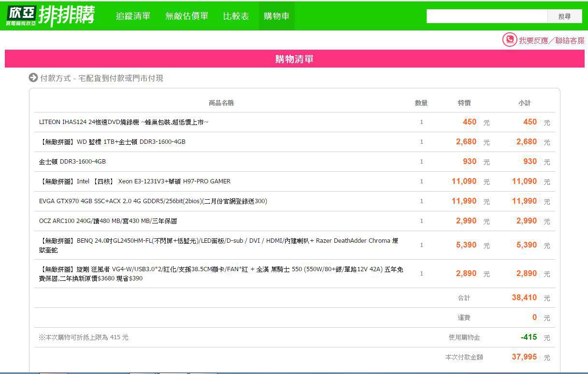Open the 比較表 menu item
The height and width of the screenshot is (374, 588).
236,16
